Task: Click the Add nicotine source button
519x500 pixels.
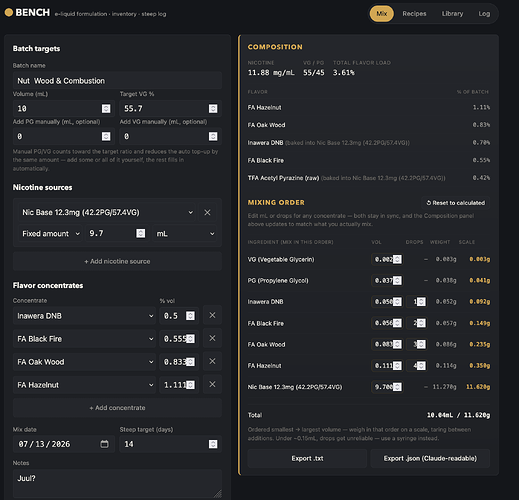Action: [117, 261]
